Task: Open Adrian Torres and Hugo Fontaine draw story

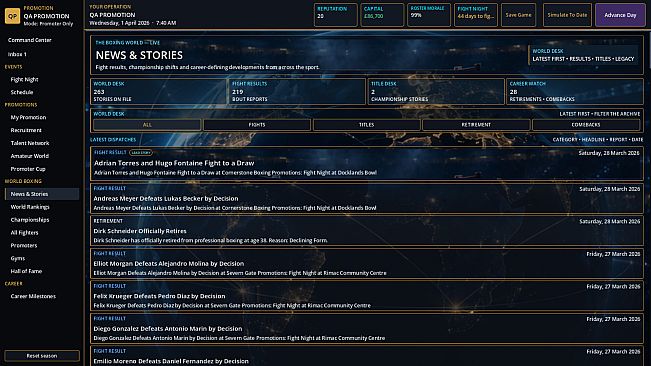Action: tap(367, 163)
